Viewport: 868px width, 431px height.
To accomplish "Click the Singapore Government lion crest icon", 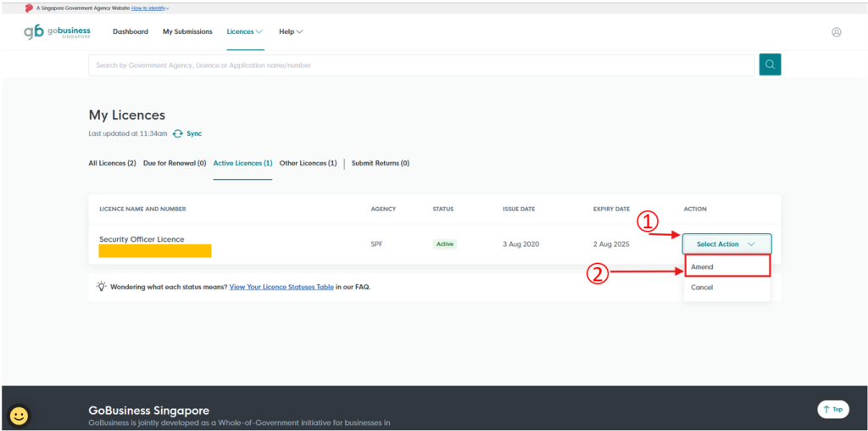I will pos(30,8).
